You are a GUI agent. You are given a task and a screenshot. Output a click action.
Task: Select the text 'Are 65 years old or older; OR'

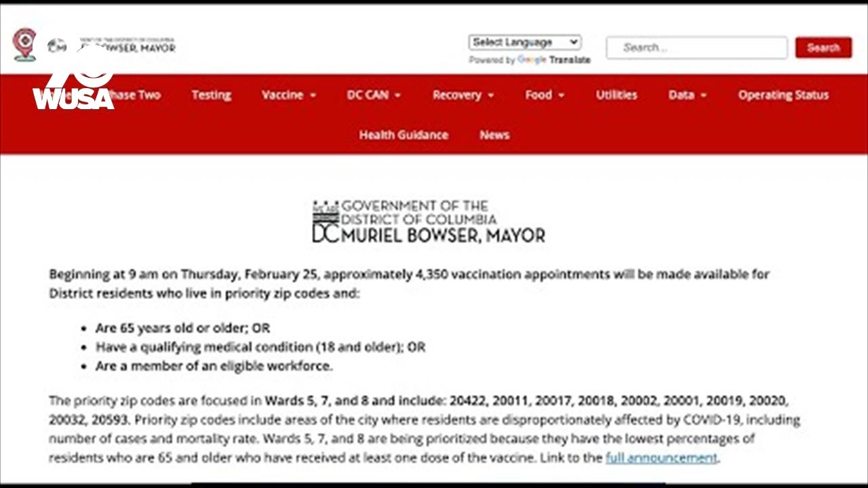[x=182, y=328]
